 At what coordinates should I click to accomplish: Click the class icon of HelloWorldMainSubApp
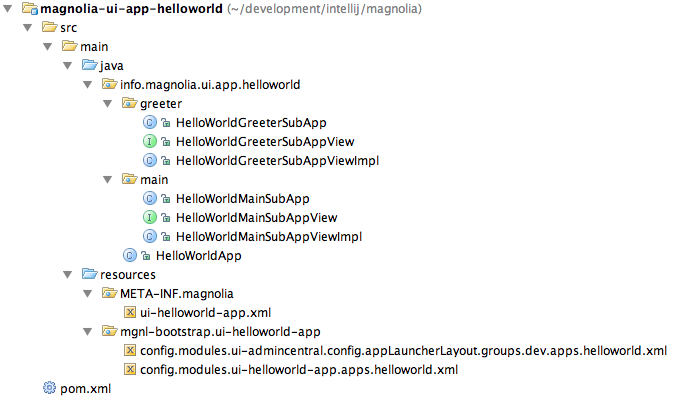(x=149, y=198)
